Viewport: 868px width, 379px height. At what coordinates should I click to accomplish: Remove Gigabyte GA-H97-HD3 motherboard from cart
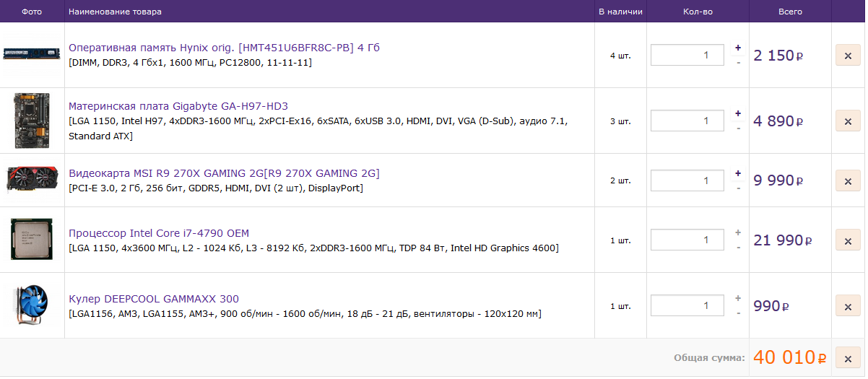pos(848,121)
